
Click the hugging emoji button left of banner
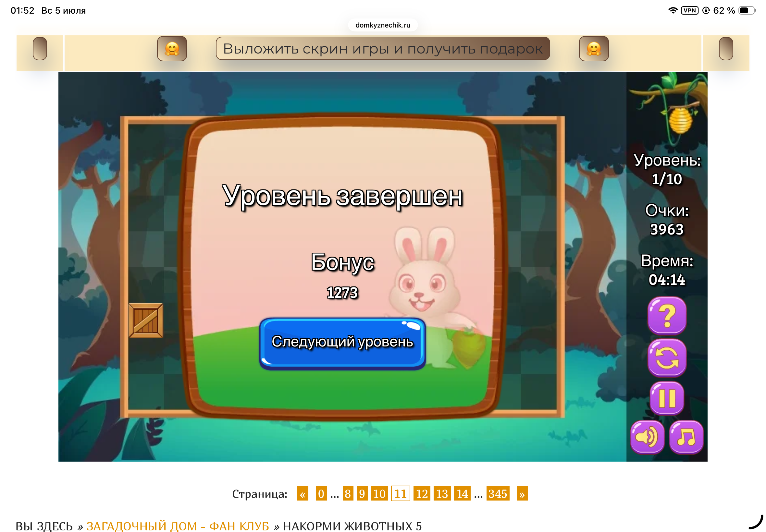[x=172, y=49]
